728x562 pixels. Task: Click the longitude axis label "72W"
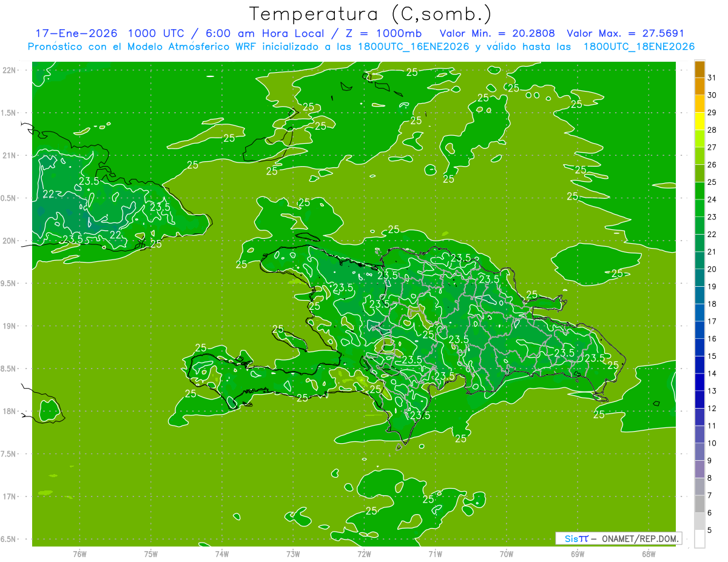pos(364,554)
